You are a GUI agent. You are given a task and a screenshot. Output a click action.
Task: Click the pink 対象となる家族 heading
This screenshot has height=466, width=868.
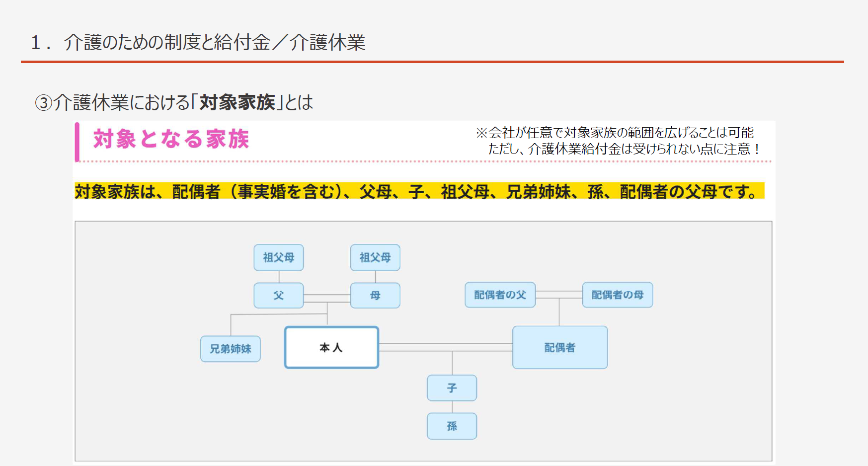pyautogui.click(x=171, y=139)
